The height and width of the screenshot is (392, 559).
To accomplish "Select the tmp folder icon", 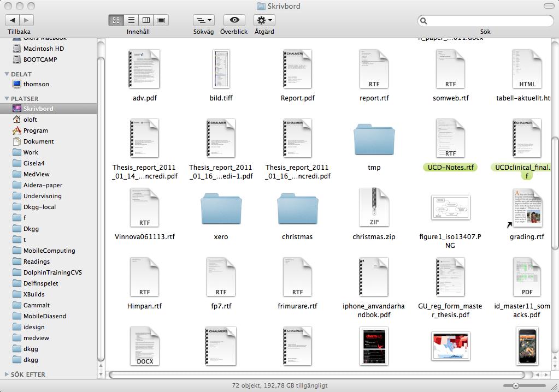I will [x=374, y=139].
